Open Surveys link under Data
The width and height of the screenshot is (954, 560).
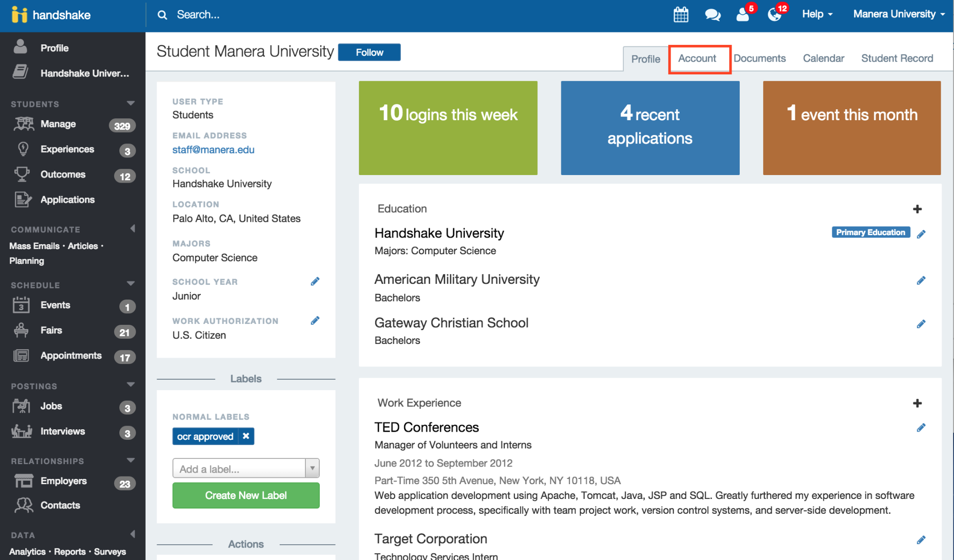pos(110,552)
